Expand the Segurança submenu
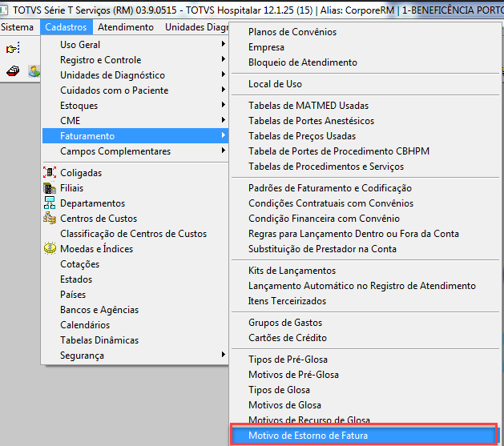 pos(135,356)
